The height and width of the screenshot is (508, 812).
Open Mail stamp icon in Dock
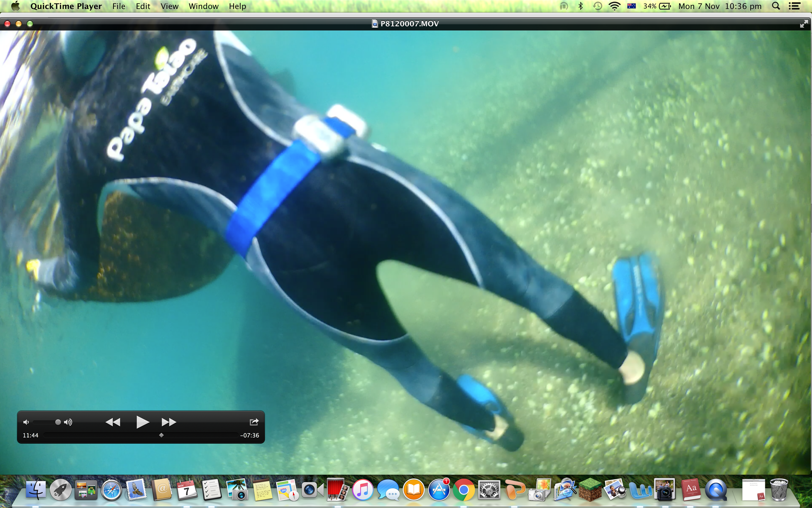[136, 489]
